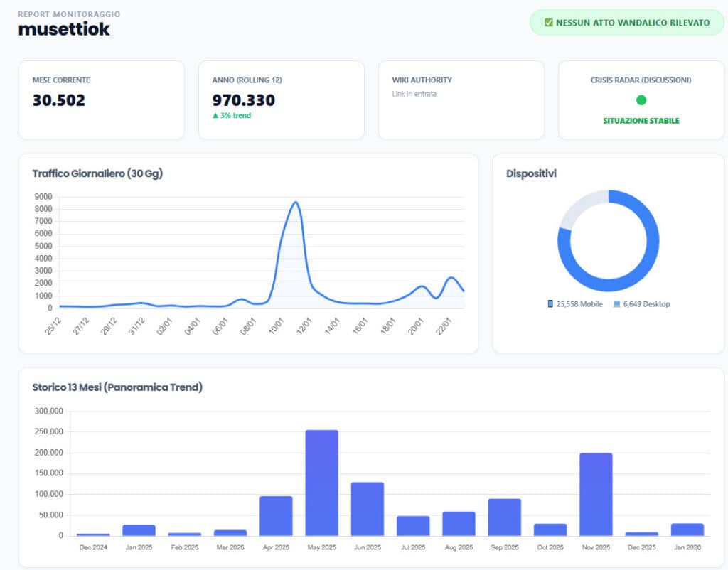The image size is (728, 570).
Task: Click the highest peak of the daily traffic line
Action: pyautogui.click(x=295, y=203)
